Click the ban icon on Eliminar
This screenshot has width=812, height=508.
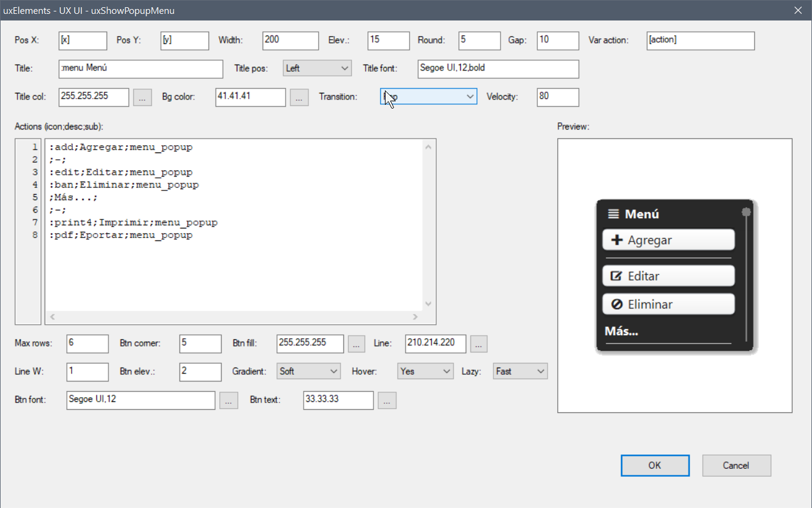click(x=617, y=304)
